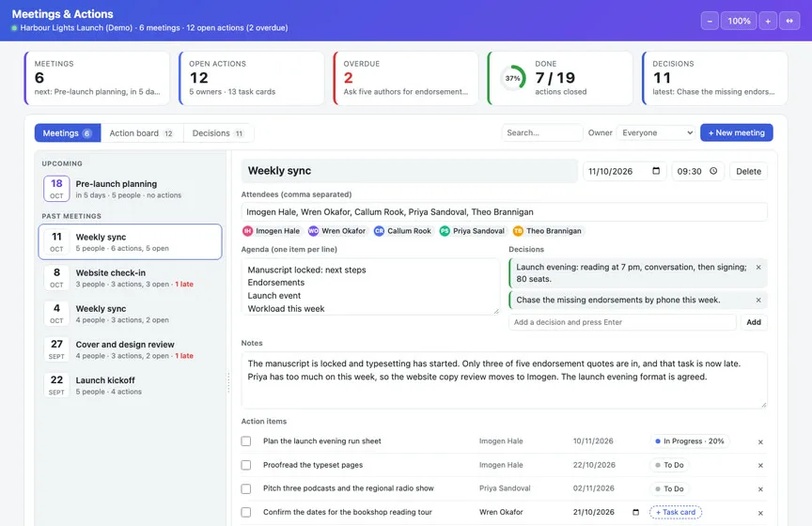Check 'Confirm the dates for the bookshop reading tour'
The image size is (812, 526).
[x=246, y=512]
